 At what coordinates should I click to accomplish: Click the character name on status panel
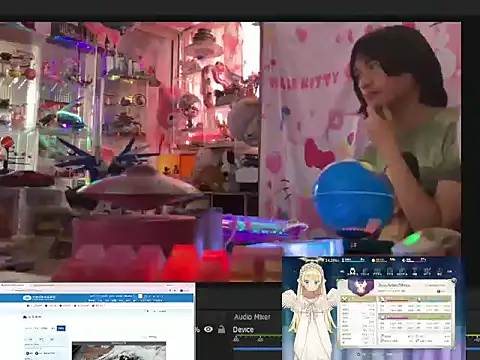tap(394, 285)
